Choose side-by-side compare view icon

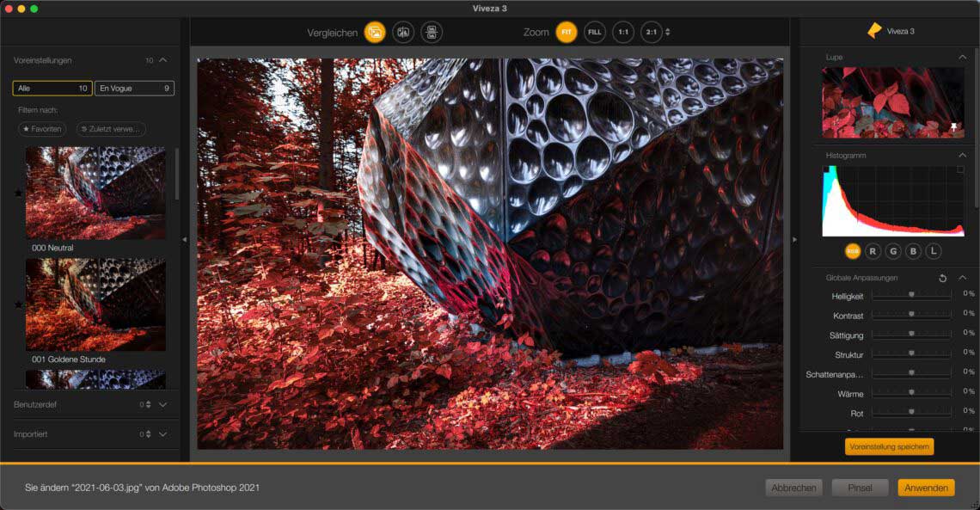(x=432, y=32)
